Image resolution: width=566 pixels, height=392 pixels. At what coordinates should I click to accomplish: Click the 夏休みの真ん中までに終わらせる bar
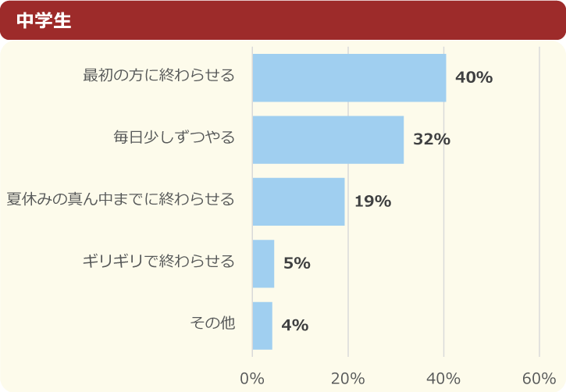[x=298, y=201]
